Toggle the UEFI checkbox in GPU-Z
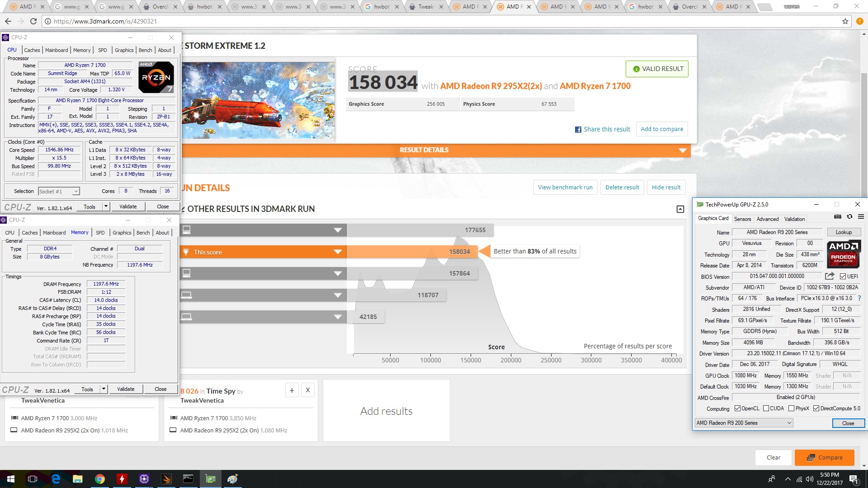The image size is (868, 488). 843,277
